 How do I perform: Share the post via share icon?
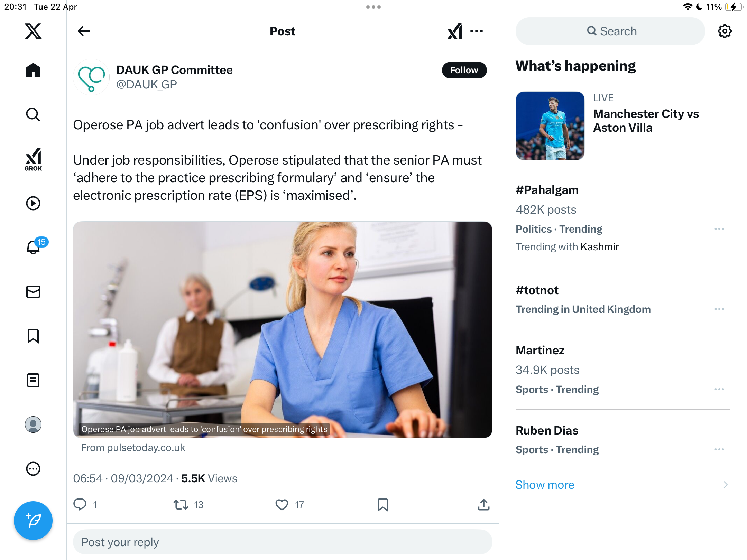pyautogui.click(x=484, y=505)
